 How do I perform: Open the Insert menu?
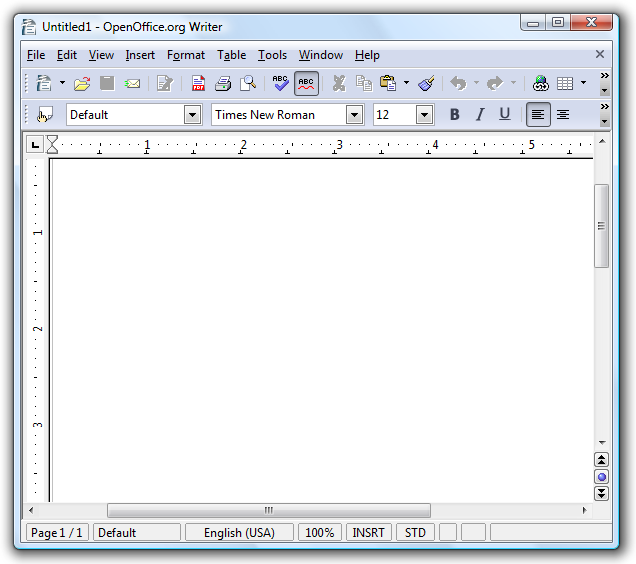click(x=140, y=55)
